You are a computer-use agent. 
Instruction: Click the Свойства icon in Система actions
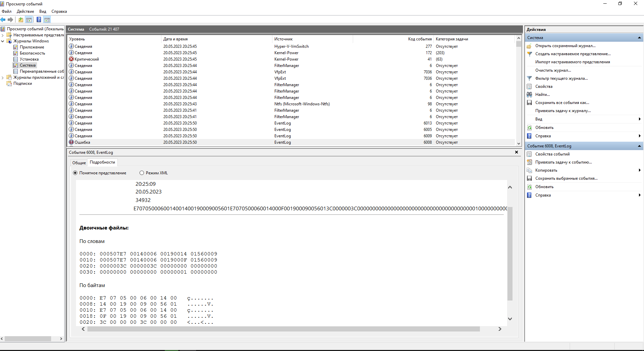coord(529,86)
